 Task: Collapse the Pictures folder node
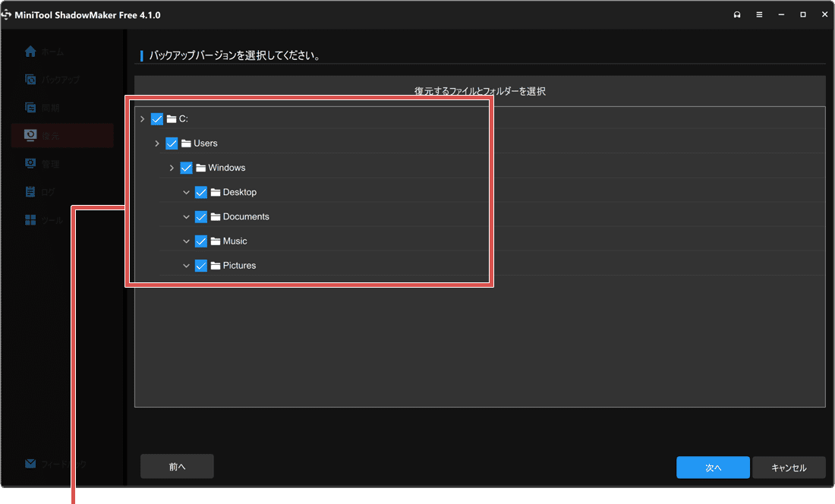pos(186,265)
